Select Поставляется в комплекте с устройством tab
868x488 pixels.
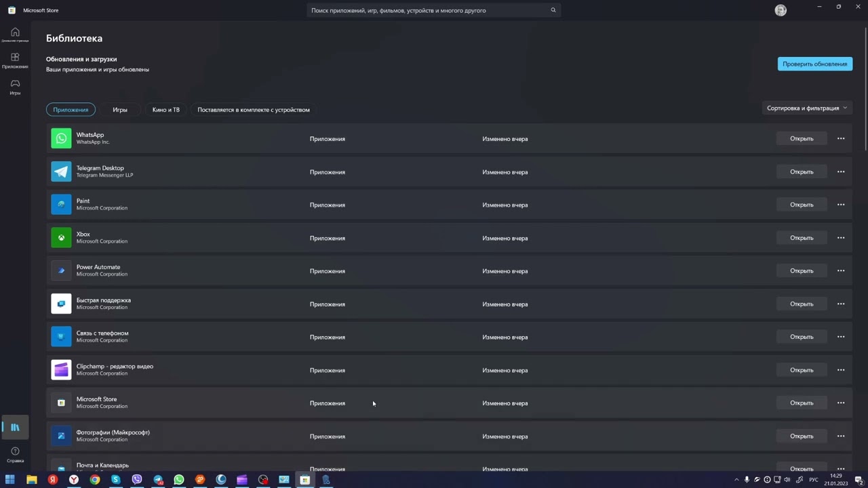[254, 109]
